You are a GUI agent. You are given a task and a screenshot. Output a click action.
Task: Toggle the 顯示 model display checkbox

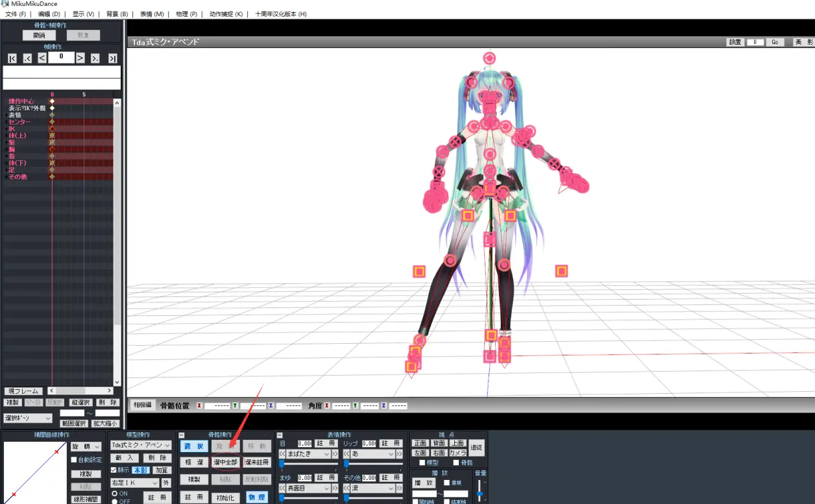point(114,470)
